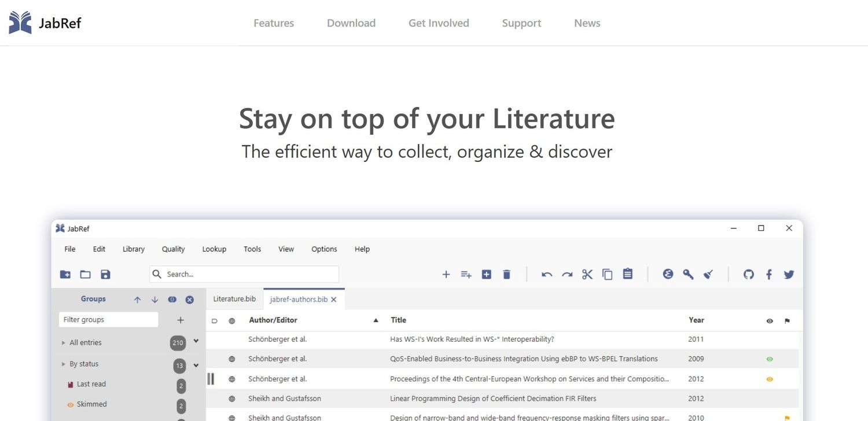Click the broom cleanup entries icon

(708, 275)
